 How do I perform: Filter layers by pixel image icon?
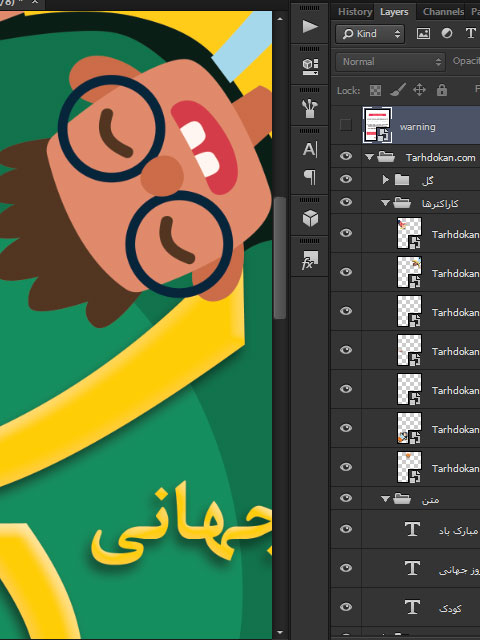pyautogui.click(x=423, y=33)
